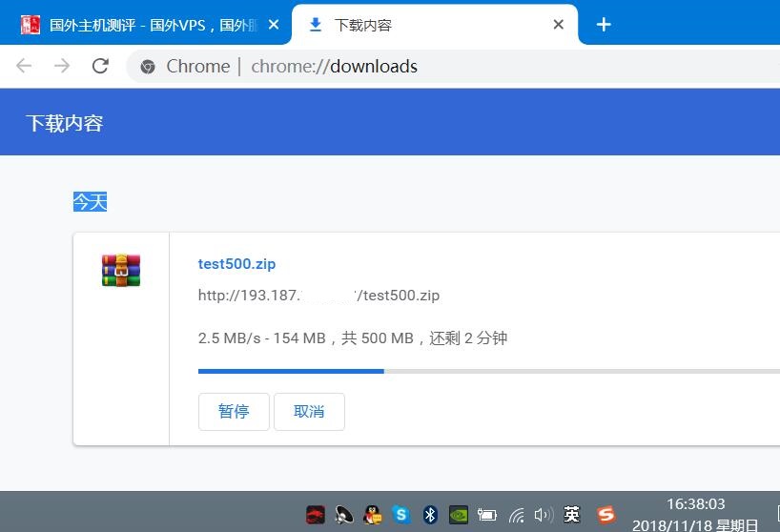This screenshot has height=532, width=780.
Task: Pause the download with 暂停 button
Action: point(234,412)
